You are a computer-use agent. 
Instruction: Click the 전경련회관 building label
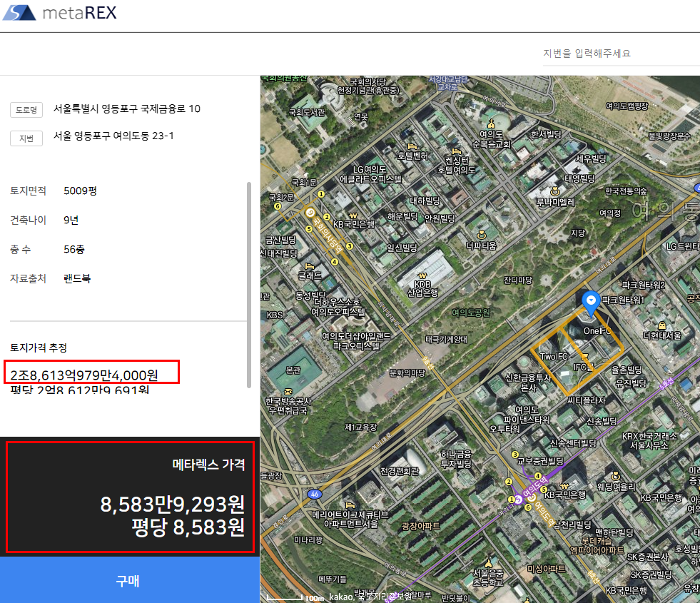click(400, 471)
